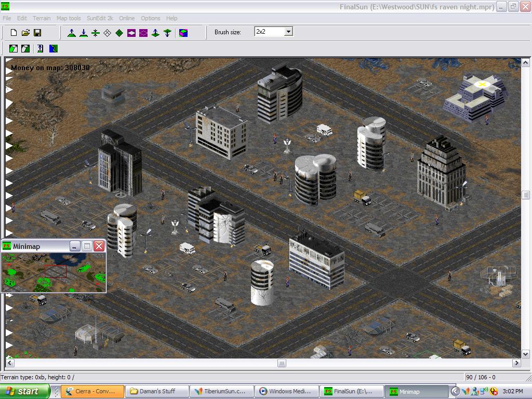Save the map with the floppy icon
The image size is (532, 399).
pyautogui.click(x=37, y=33)
